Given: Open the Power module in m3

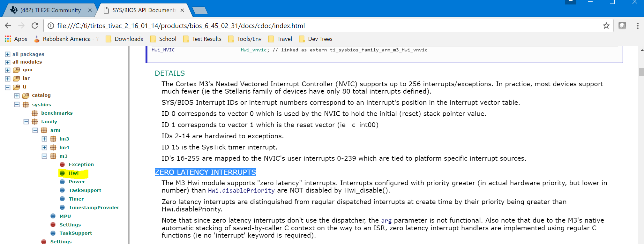Looking at the screenshot, I should pyautogui.click(x=77, y=182).
